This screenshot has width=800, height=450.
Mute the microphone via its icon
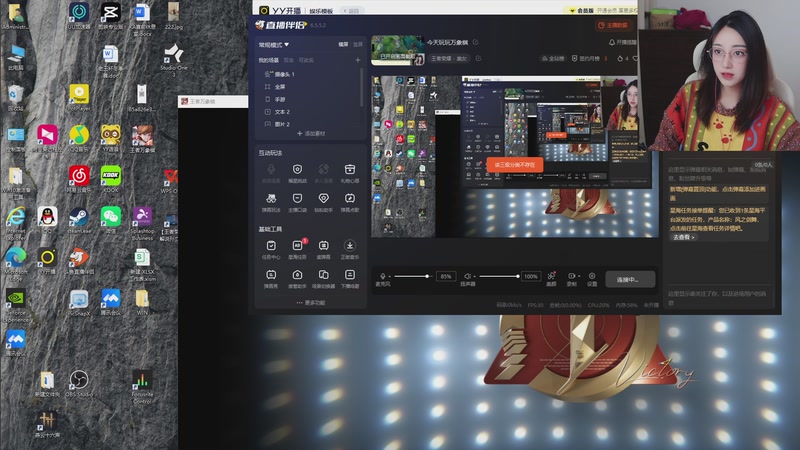(x=383, y=276)
